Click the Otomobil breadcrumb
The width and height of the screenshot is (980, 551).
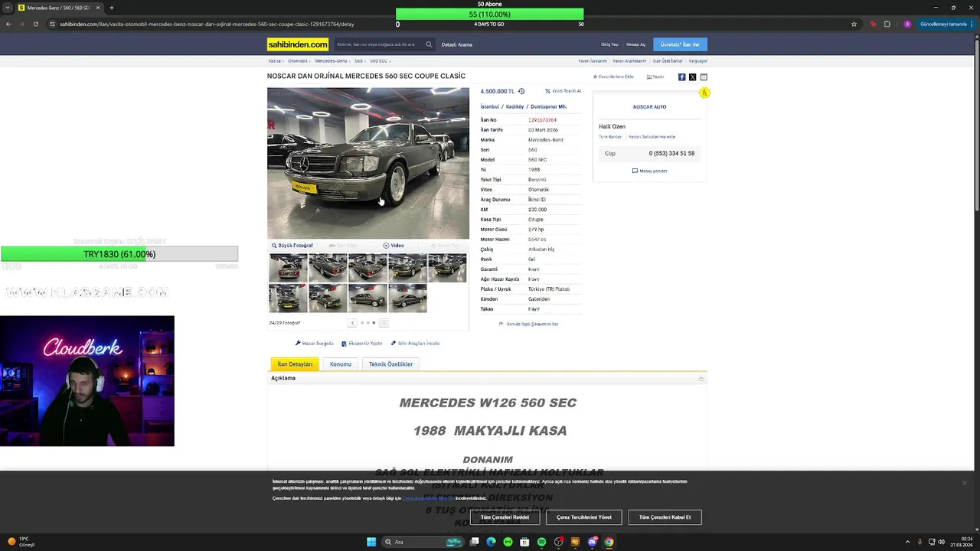pyautogui.click(x=298, y=60)
